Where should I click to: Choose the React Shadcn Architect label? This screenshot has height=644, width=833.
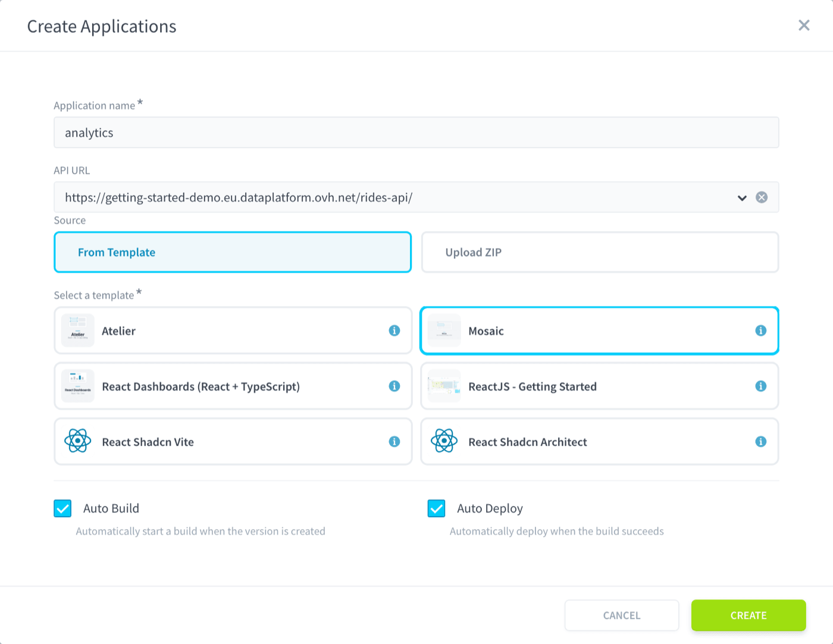(528, 442)
